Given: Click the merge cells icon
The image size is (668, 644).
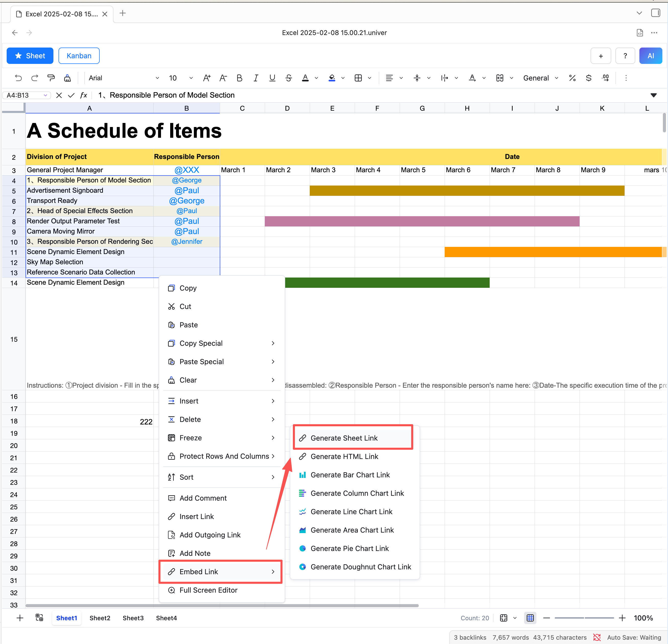Looking at the screenshot, I should tap(500, 78).
